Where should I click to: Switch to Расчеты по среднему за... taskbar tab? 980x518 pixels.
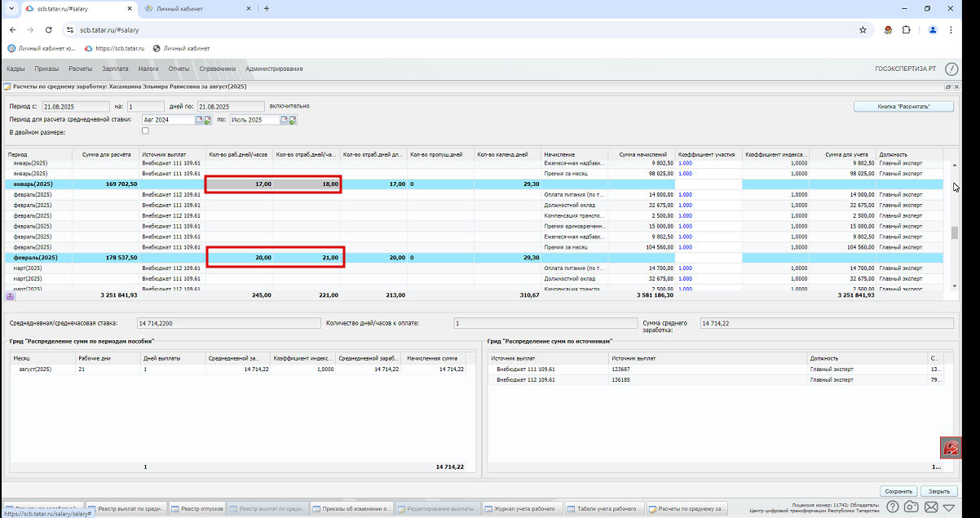687,508
